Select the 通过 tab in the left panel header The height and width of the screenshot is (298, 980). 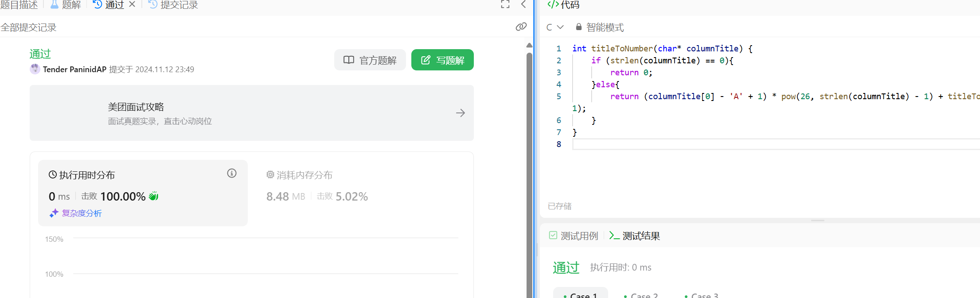(109, 5)
